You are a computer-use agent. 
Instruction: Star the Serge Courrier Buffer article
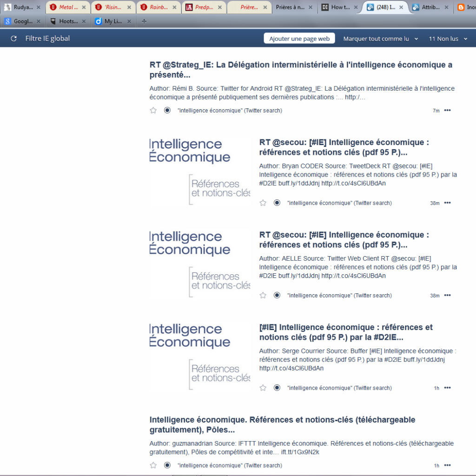tap(263, 388)
